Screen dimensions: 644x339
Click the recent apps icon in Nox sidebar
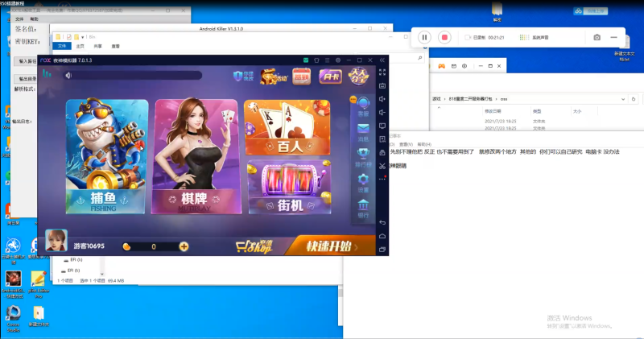point(382,250)
